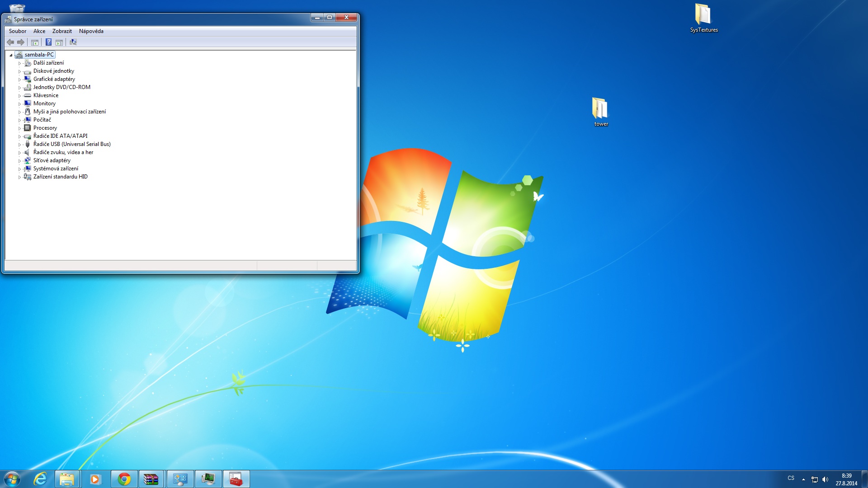
Task: Select Řadiče zvuku, videa a her text
Action: point(63,152)
